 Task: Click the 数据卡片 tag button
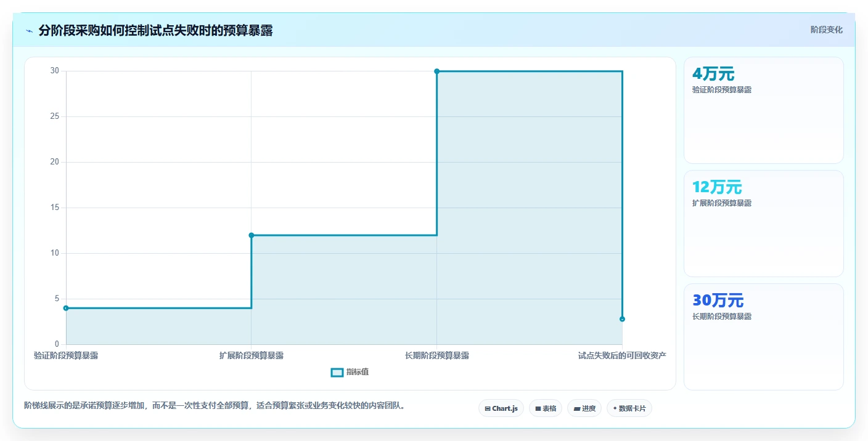[629, 408]
